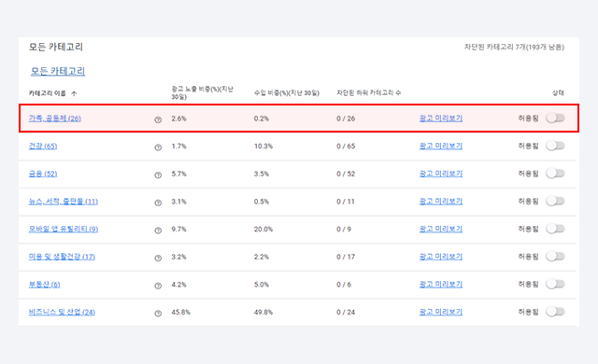Open the 건강 (65) category
The height and width of the screenshot is (364, 598).
click(x=43, y=147)
